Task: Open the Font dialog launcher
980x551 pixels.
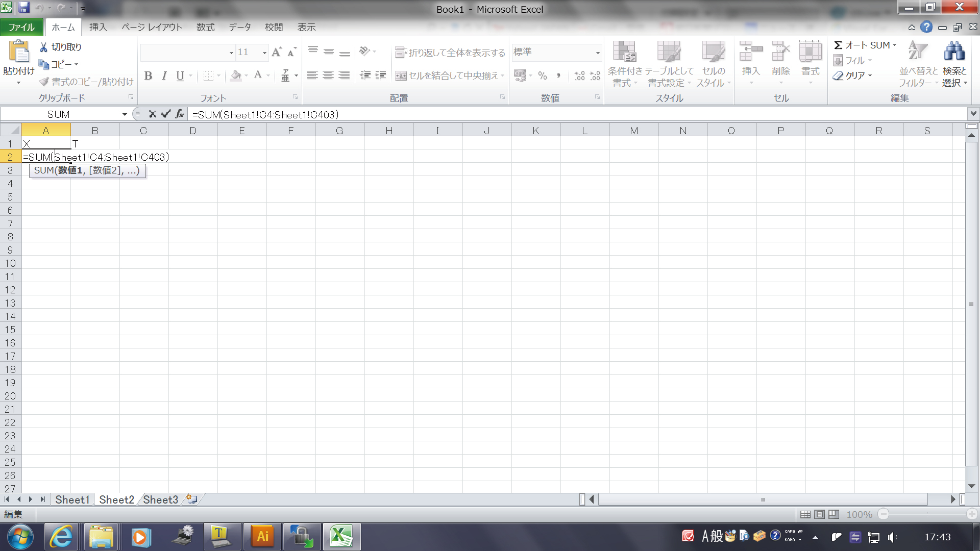Action: 295,97
